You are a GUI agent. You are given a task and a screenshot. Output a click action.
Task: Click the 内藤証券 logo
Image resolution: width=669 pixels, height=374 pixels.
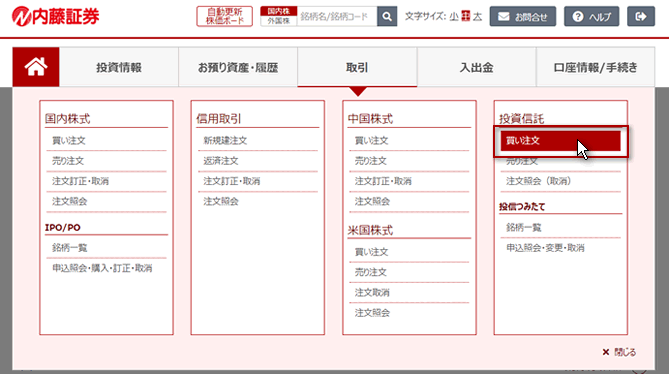click(x=55, y=17)
